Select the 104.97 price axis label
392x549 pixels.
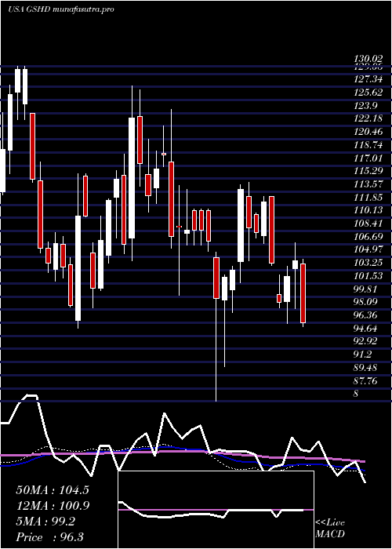pos(368,249)
